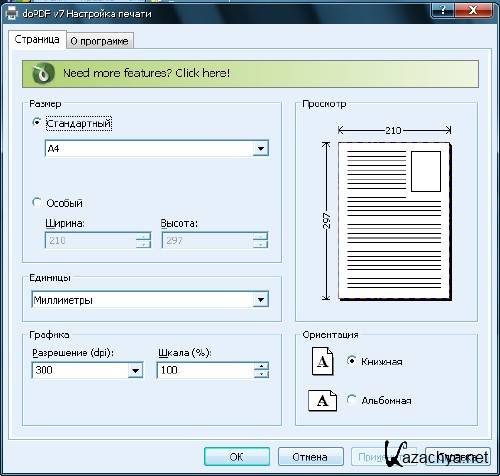Close the doPDF settings dialog
The image size is (500, 476).
coord(473,10)
